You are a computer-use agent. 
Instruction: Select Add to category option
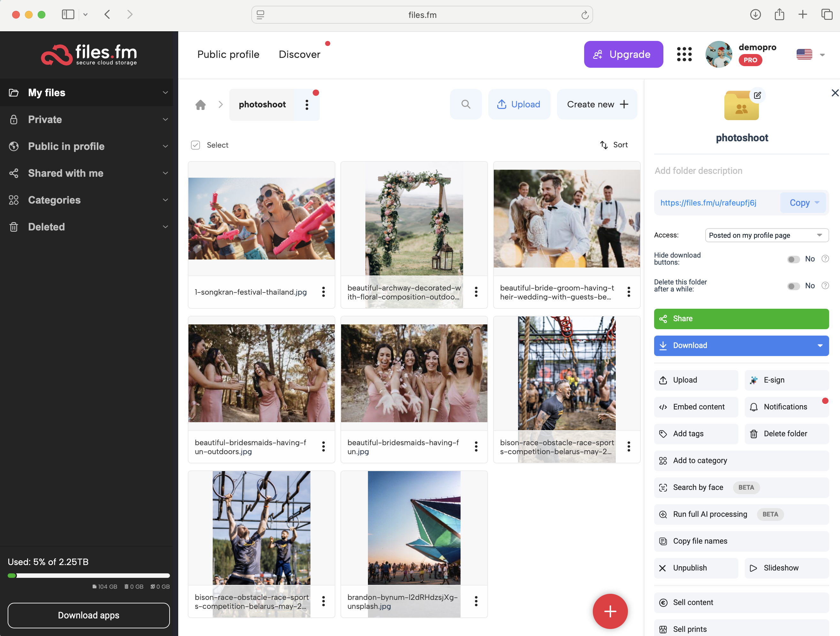(741, 461)
